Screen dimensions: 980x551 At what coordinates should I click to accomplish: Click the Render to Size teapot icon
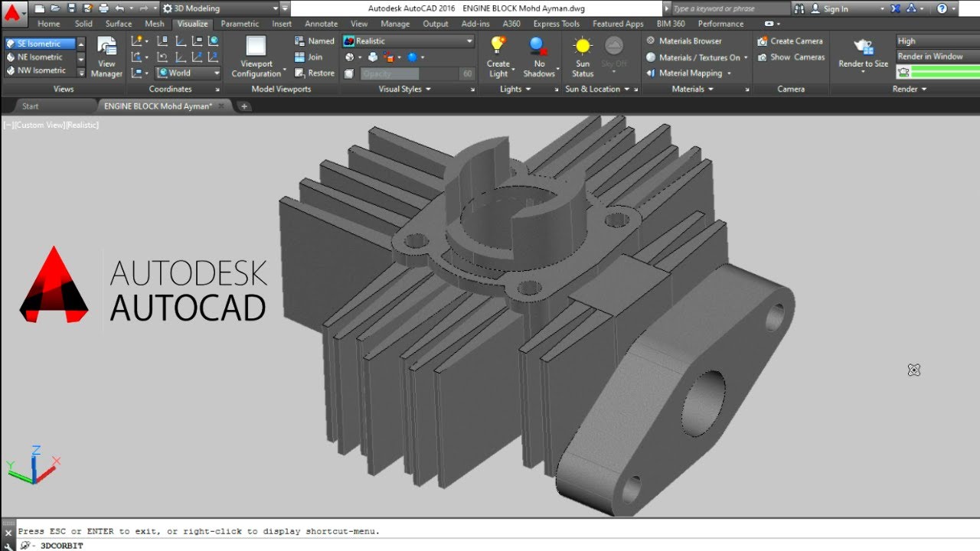pyautogui.click(x=864, y=47)
